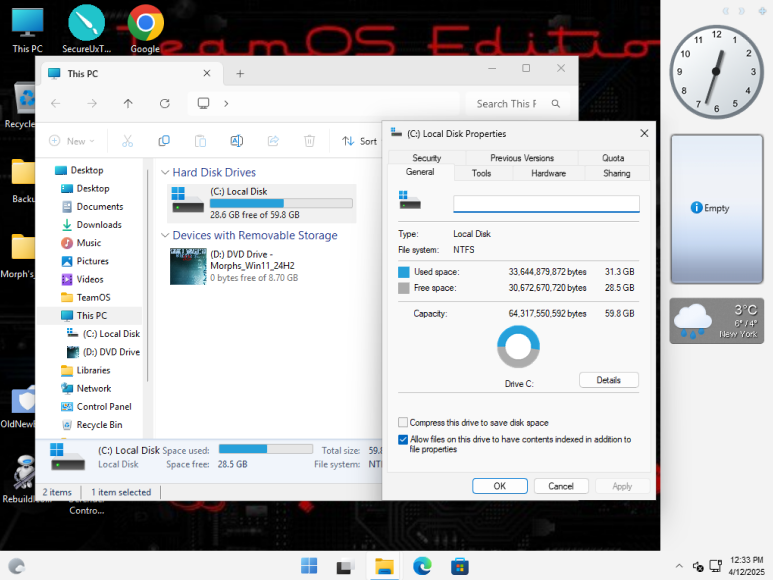Click the blue Used space swatch

pos(404,272)
